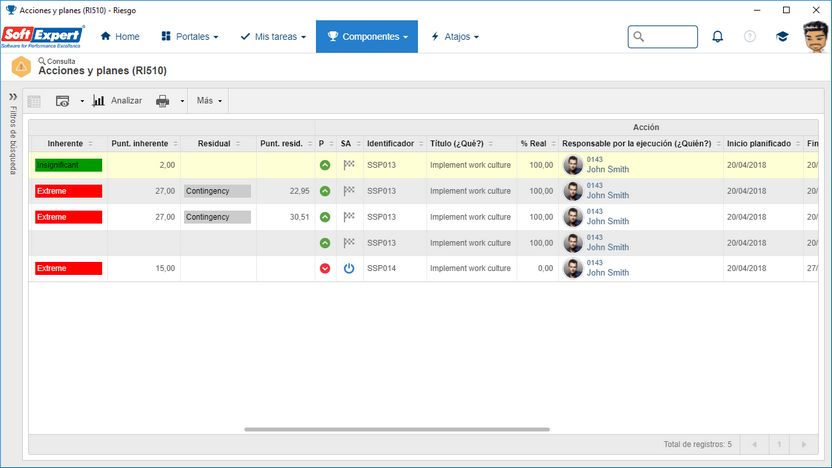Go to the next page arrow

(803, 445)
